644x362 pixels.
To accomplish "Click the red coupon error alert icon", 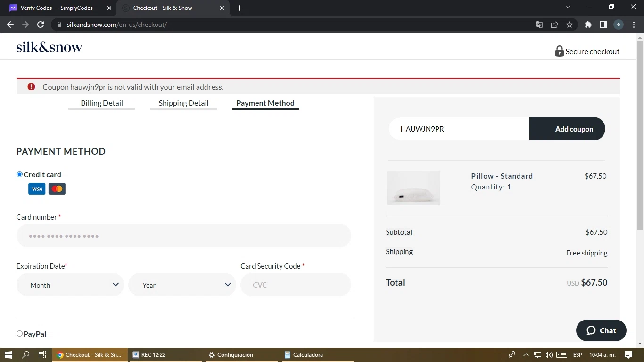I will [x=31, y=87].
